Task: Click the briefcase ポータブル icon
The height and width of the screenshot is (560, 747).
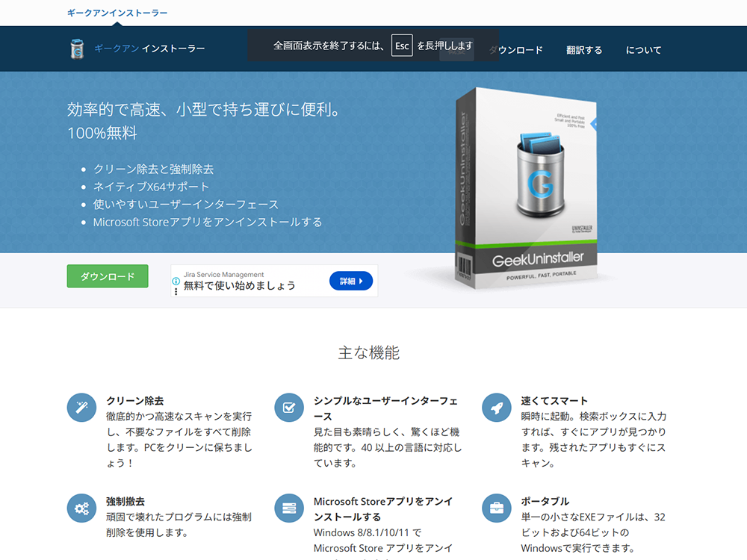Action: coord(497,508)
